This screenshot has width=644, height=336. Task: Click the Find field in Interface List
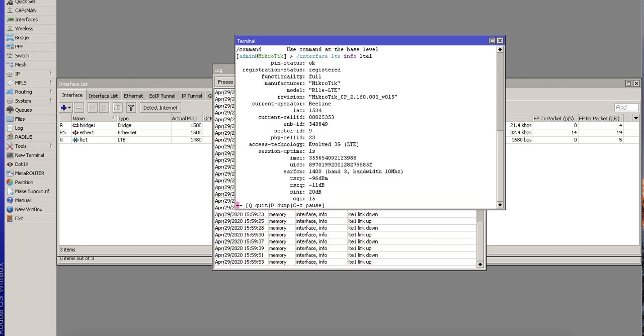click(626, 108)
